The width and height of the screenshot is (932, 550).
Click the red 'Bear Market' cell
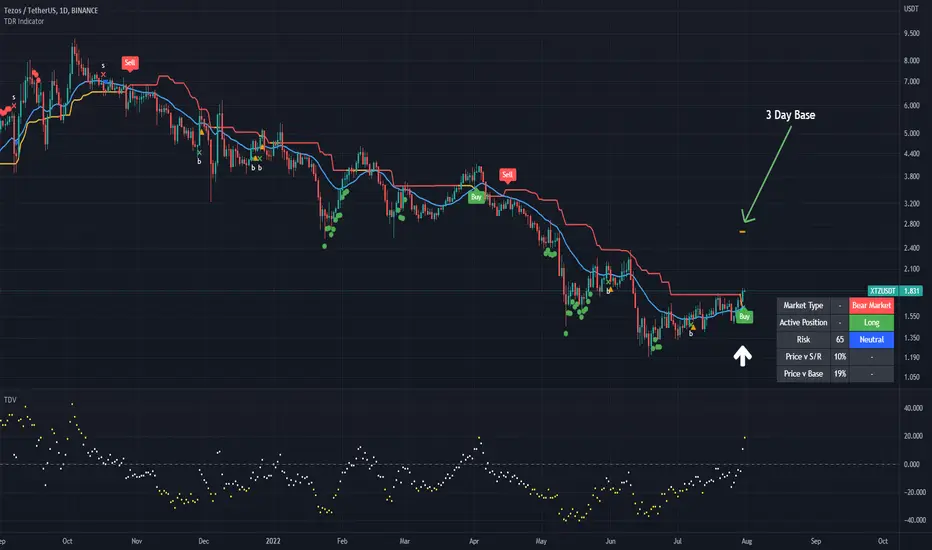click(x=871, y=306)
